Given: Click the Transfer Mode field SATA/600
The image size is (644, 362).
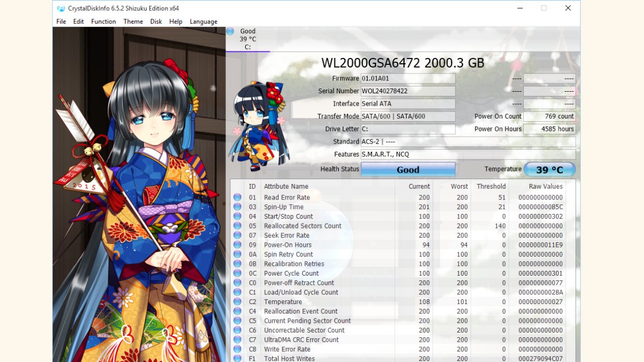Looking at the screenshot, I should tap(408, 116).
